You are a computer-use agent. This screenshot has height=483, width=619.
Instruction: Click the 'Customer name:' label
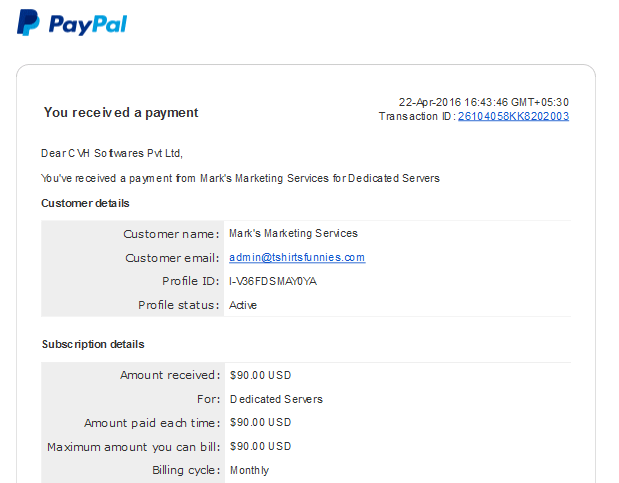(171, 234)
